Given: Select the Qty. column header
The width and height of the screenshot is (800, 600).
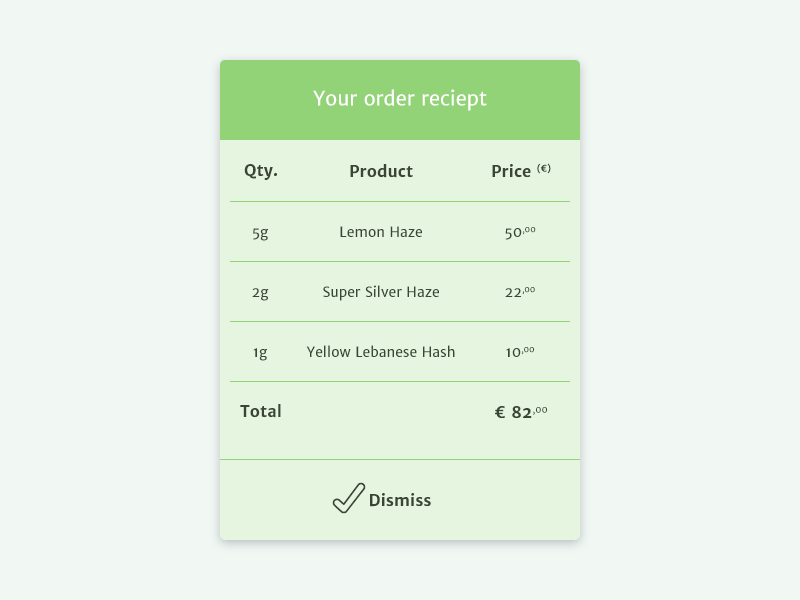Looking at the screenshot, I should tap(261, 171).
